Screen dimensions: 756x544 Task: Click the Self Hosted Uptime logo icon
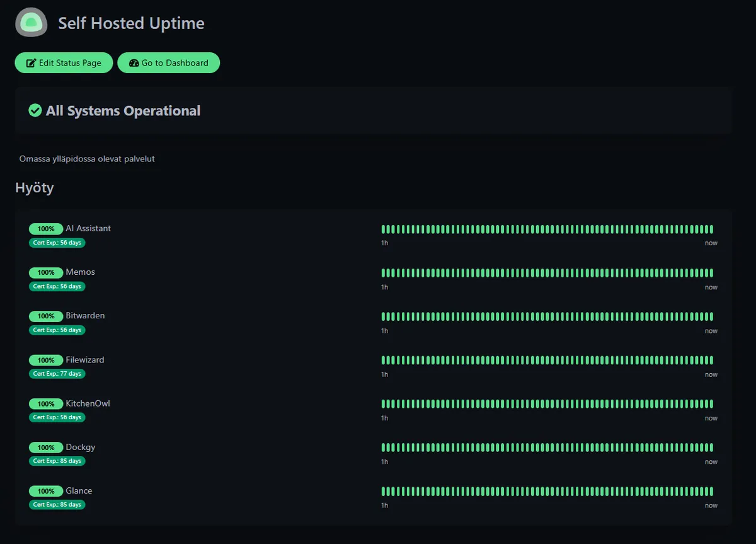click(31, 22)
